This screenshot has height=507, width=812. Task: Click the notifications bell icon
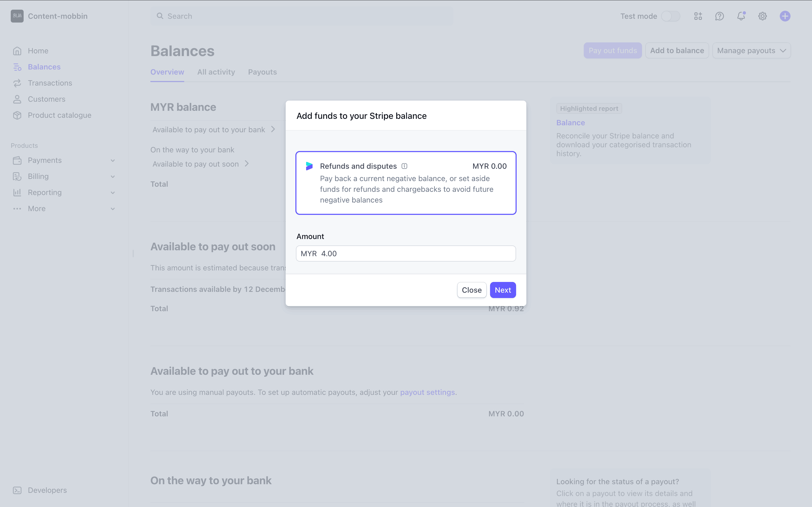pyautogui.click(x=741, y=16)
